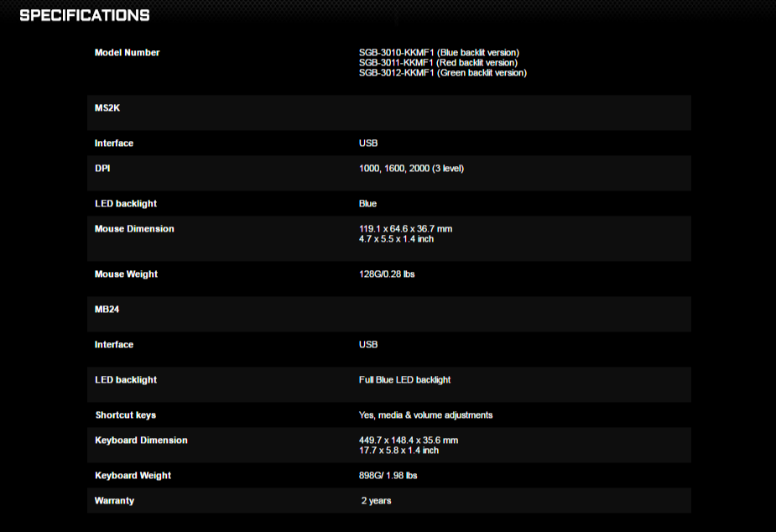Click the SPECIFICATIONS heading
The height and width of the screenshot is (532, 776).
click(x=85, y=16)
